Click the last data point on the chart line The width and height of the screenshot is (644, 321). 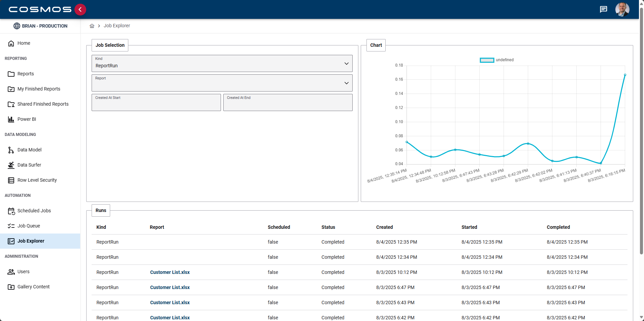625,75
